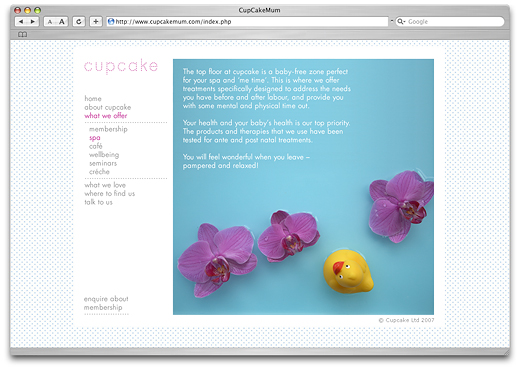
Task: Minimize the window with the yellow button
Action: (28, 10)
